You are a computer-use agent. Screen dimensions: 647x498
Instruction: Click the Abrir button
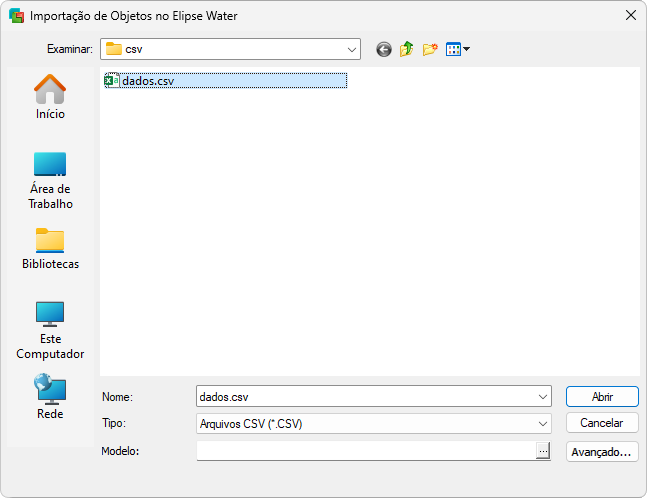click(x=601, y=396)
